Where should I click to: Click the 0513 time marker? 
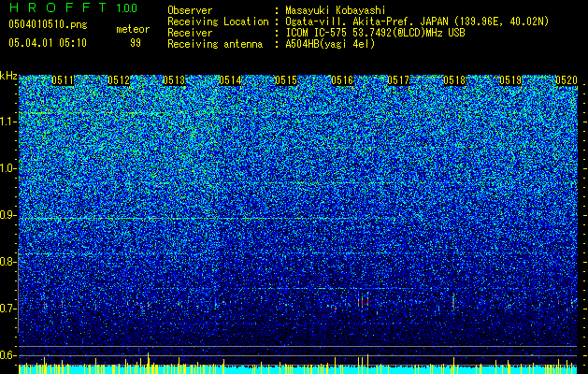(174, 80)
